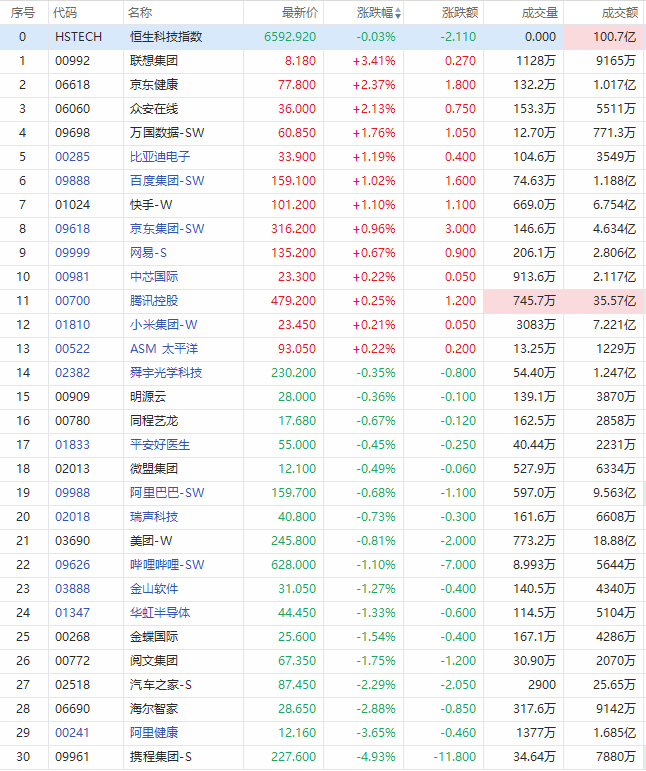
Task: Open stock code 09988
Action: click(72, 493)
